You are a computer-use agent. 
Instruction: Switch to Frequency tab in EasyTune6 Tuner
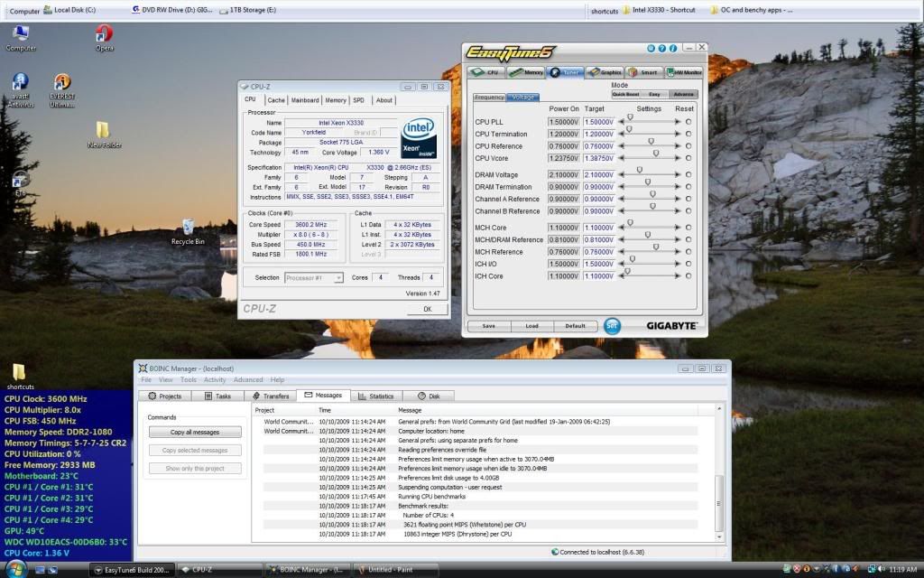[x=489, y=98]
